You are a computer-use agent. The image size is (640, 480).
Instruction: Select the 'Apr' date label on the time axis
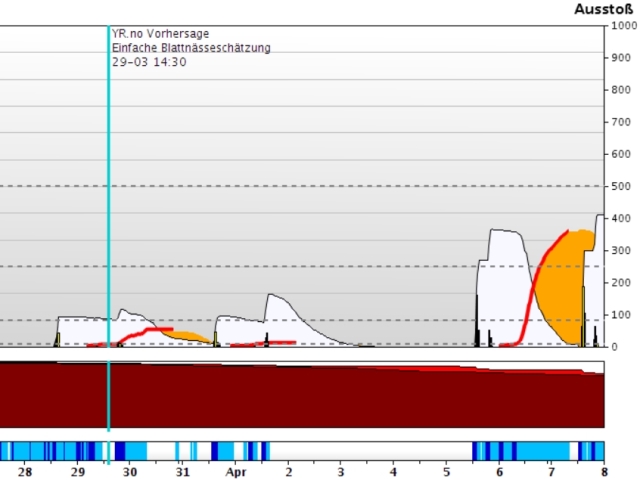[235, 470]
